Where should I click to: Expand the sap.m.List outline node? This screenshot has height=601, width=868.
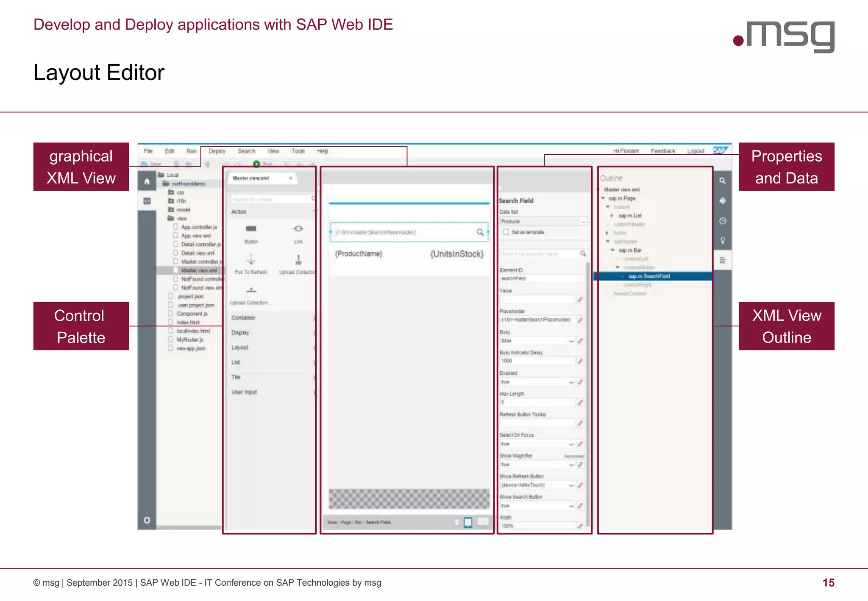[612, 216]
